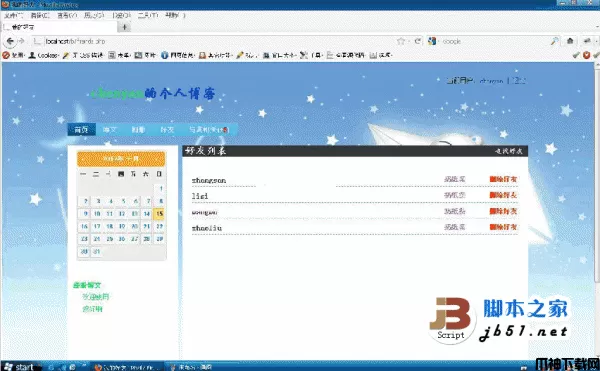This screenshot has width=600, height=371.
Task: Click red 删除好友 link in zhaoliu row
Action: click(x=503, y=227)
